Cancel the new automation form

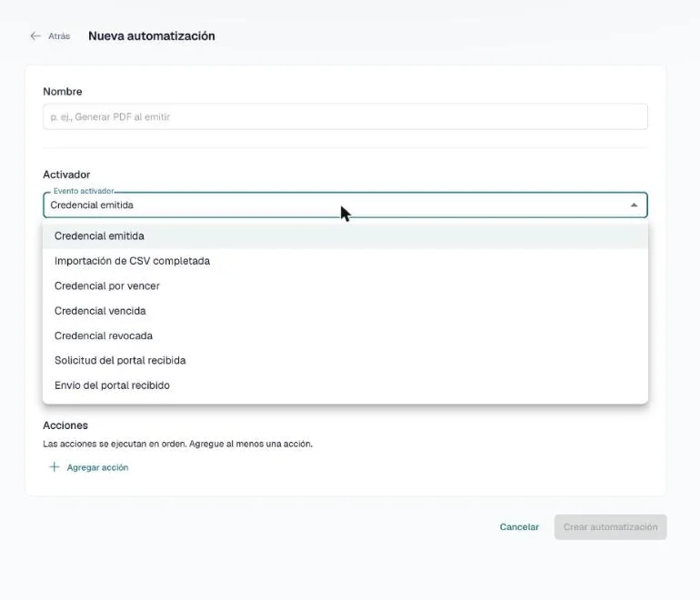pyautogui.click(x=519, y=526)
